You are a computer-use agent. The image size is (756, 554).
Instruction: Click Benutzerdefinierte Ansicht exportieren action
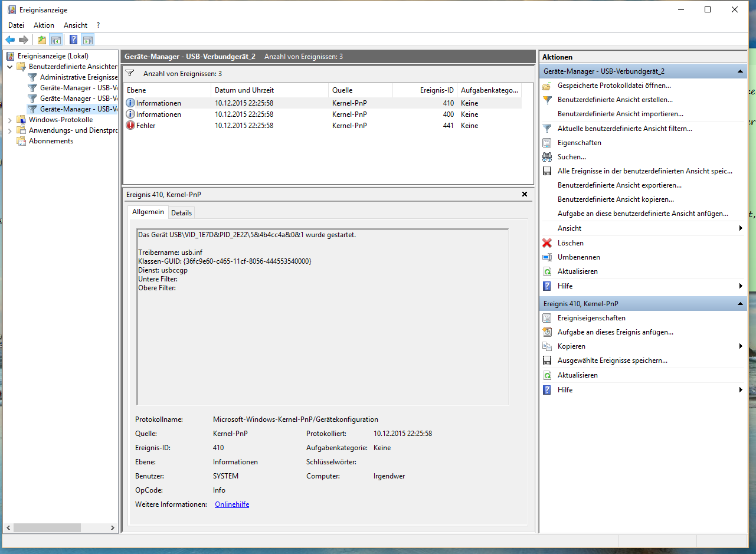coord(615,185)
